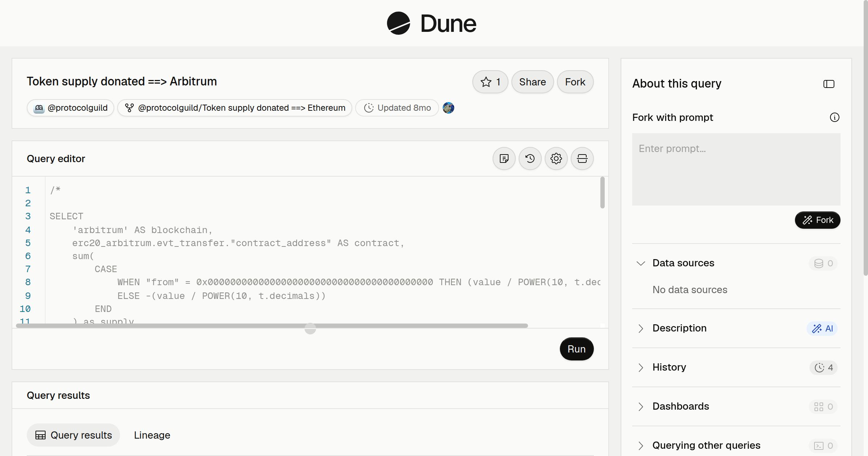Click the No data sources text
The width and height of the screenshot is (868, 456).
point(690,290)
